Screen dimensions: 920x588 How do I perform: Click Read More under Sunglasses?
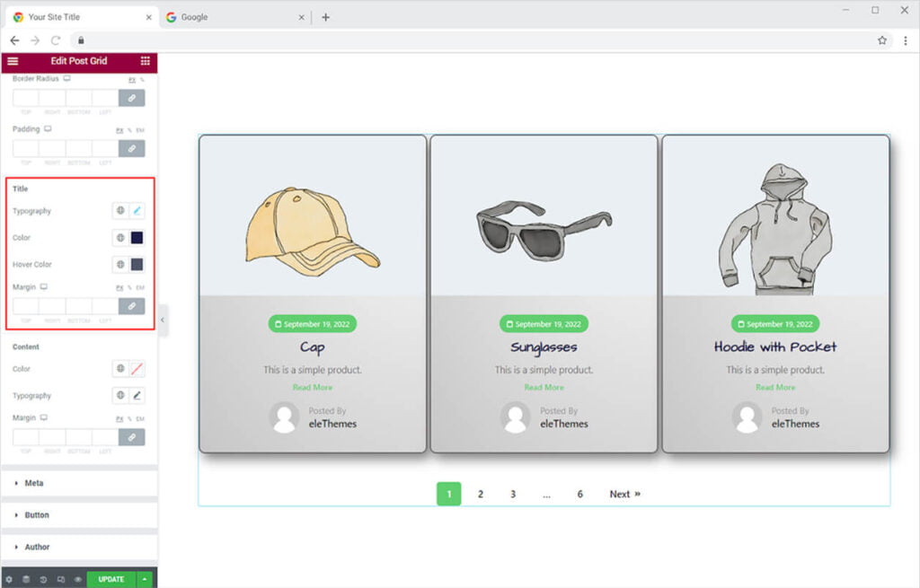coord(544,387)
